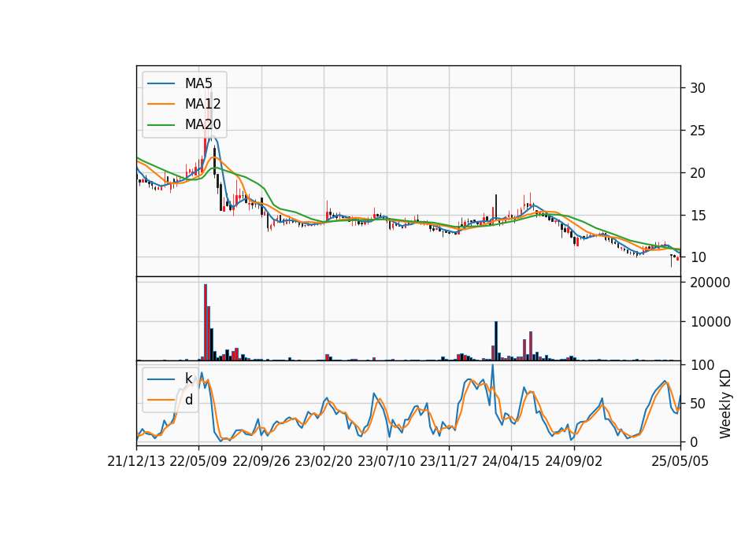Select the 22/09/26 date axis label
The height and width of the screenshot is (543, 756).
click(261, 462)
